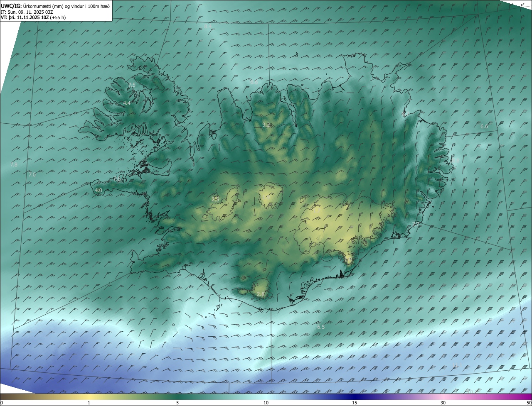Click the 5 tick label on the colour scale

coord(177,403)
